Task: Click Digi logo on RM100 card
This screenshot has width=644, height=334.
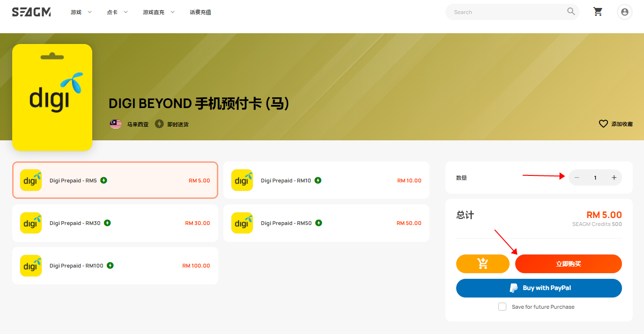Action: pyautogui.click(x=31, y=266)
